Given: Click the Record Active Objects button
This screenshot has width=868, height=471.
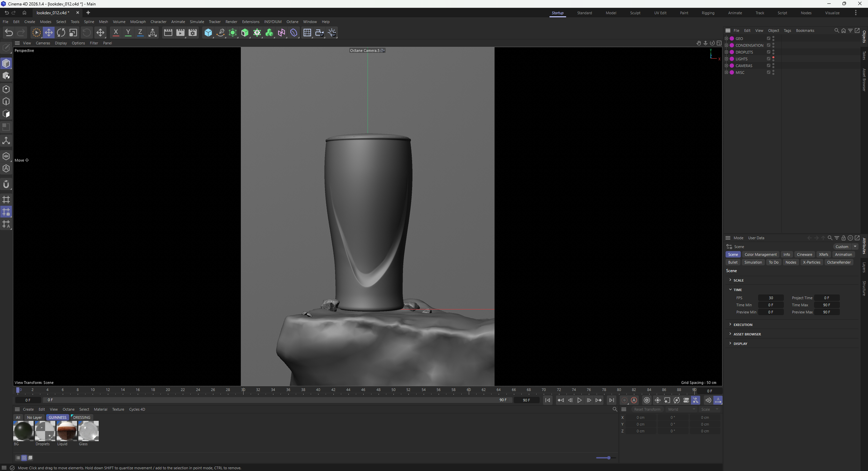Looking at the screenshot, I should tap(624, 400).
